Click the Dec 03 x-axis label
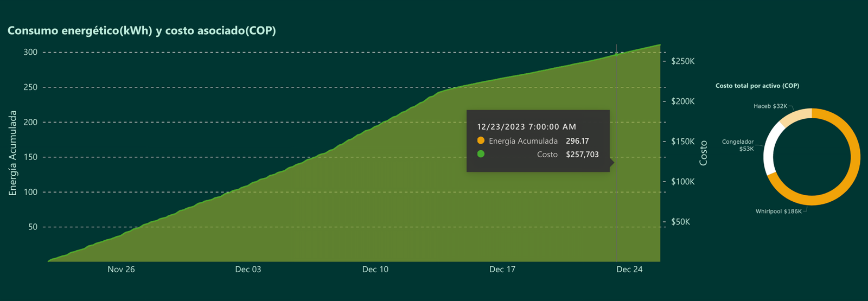The height and width of the screenshot is (301, 868). (248, 270)
